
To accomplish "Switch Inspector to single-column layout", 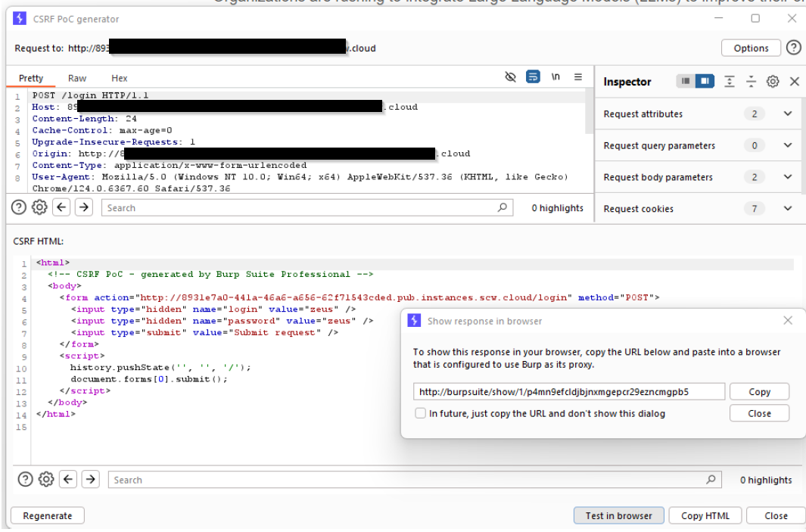I will (x=685, y=81).
